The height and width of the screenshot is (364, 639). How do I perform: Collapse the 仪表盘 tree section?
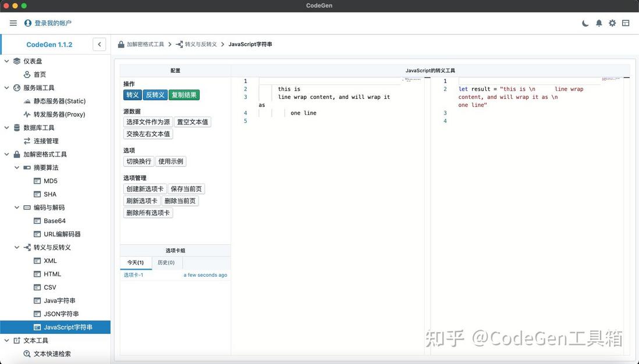pyautogui.click(x=6, y=61)
